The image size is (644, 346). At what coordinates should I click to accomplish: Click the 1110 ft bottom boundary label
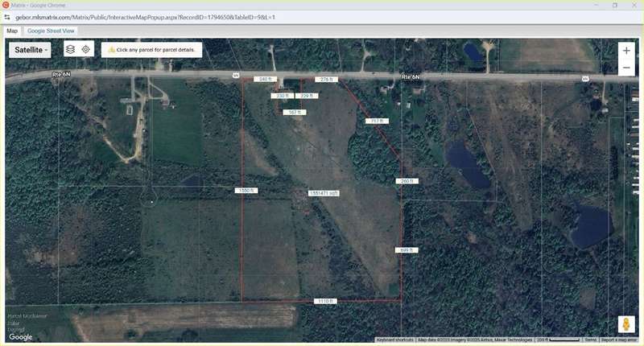click(324, 300)
